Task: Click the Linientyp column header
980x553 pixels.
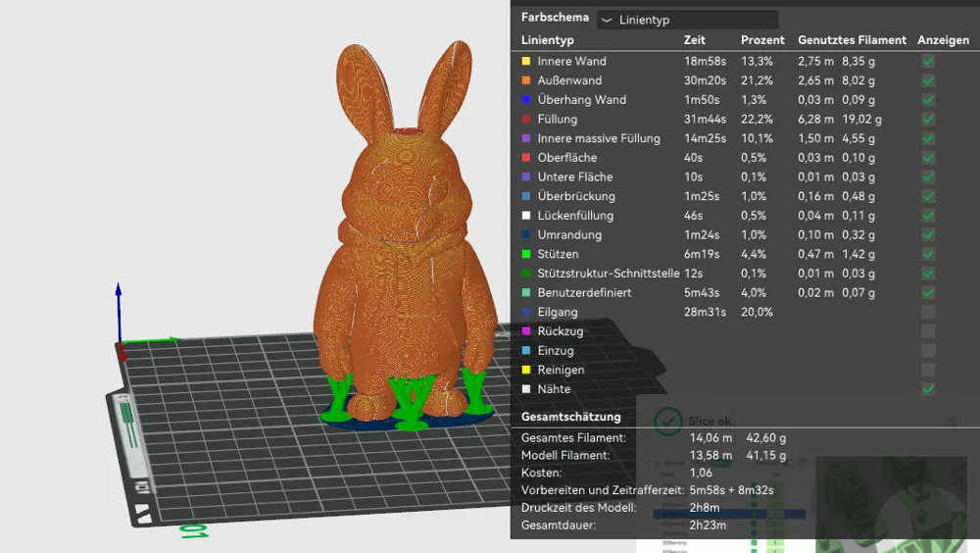Action: click(548, 40)
